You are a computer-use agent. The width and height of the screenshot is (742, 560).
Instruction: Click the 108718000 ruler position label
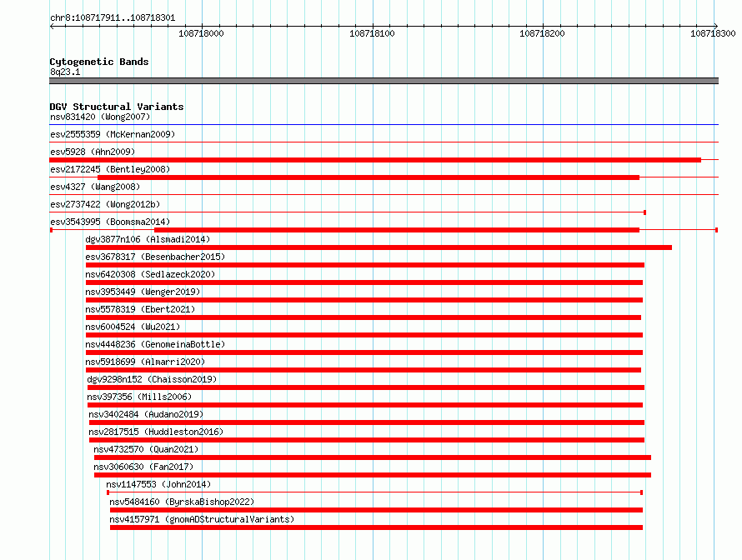pos(201,33)
